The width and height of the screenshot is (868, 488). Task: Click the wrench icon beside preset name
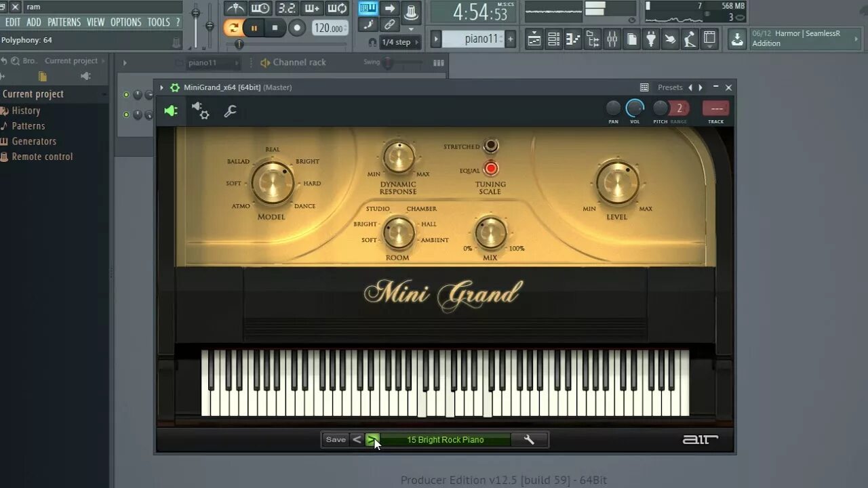click(x=529, y=440)
